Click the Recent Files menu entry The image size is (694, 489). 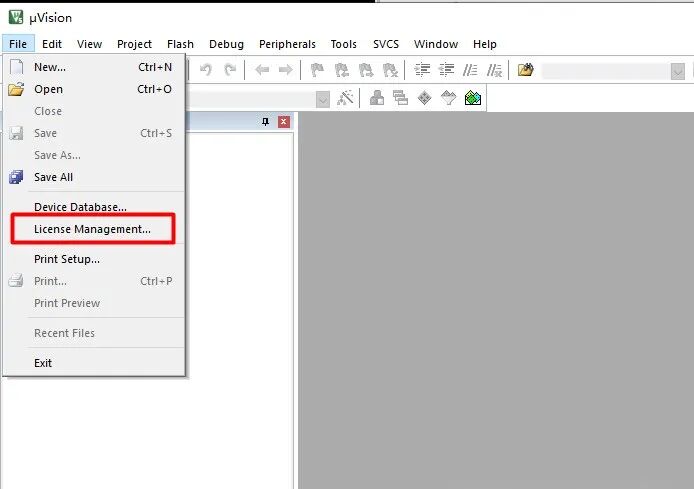94,333
